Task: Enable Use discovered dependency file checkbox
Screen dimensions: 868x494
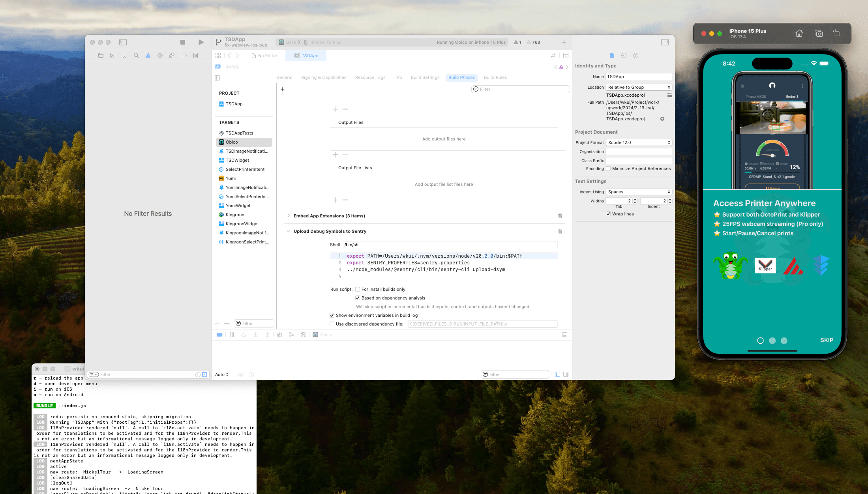Action: pyautogui.click(x=332, y=324)
